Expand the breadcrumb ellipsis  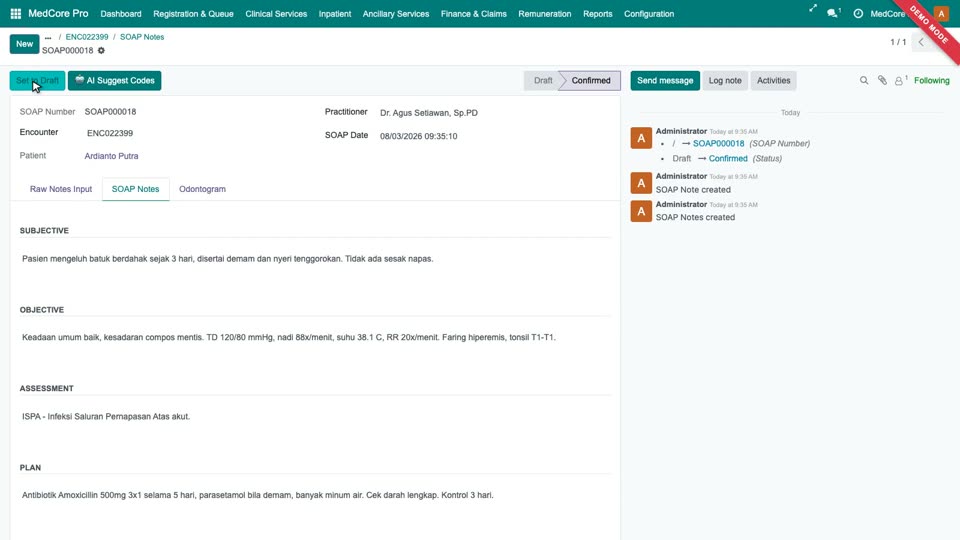pyautogui.click(x=48, y=37)
